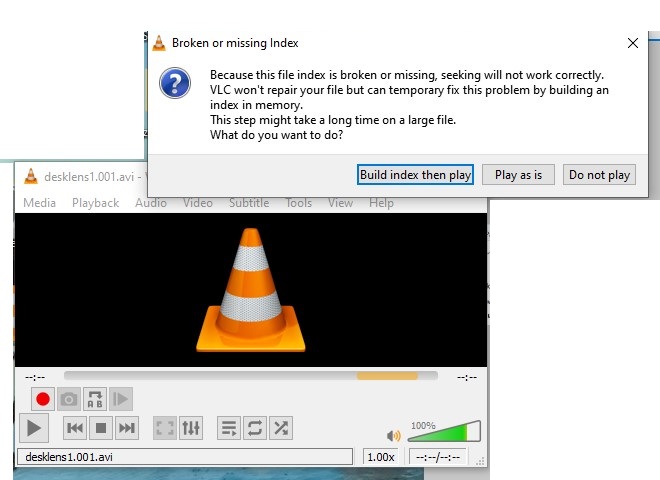The width and height of the screenshot is (660, 480).
Task: Click the blue question mark dialog icon
Action: (x=175, y=83)
